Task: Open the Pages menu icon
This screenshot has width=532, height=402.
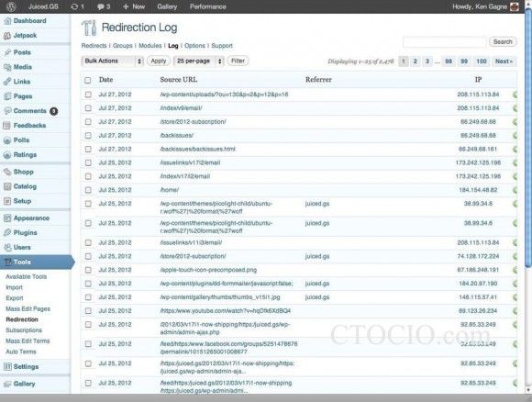Action: (x=7, y=96)
